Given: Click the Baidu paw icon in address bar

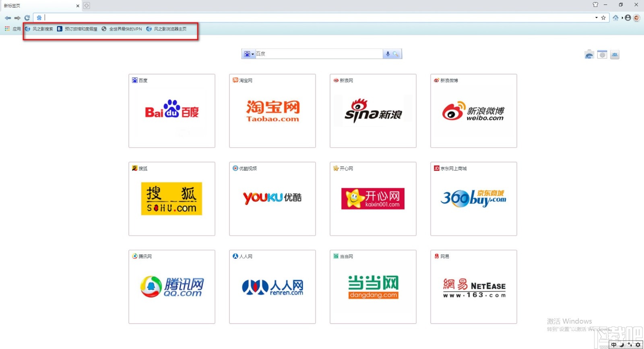Looking at the screenshot, I should tap(39, 18).
